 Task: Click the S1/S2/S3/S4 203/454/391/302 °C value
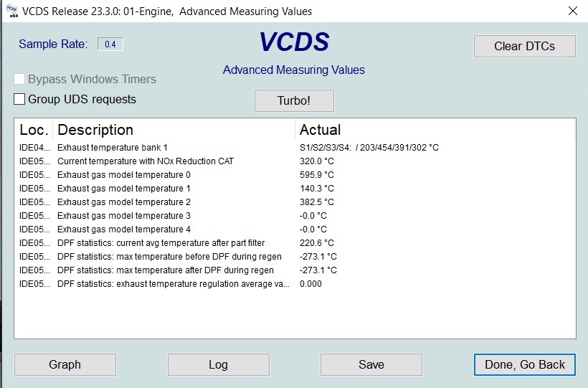(369, 148)
